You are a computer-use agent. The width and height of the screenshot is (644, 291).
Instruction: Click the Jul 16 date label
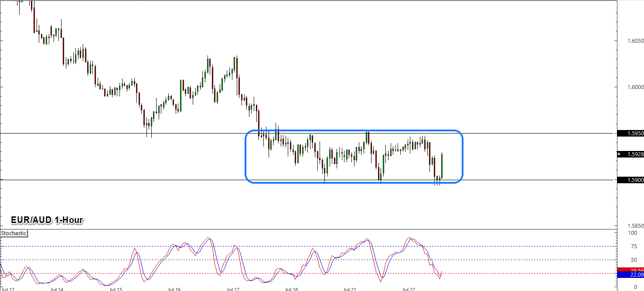point(174,289)
